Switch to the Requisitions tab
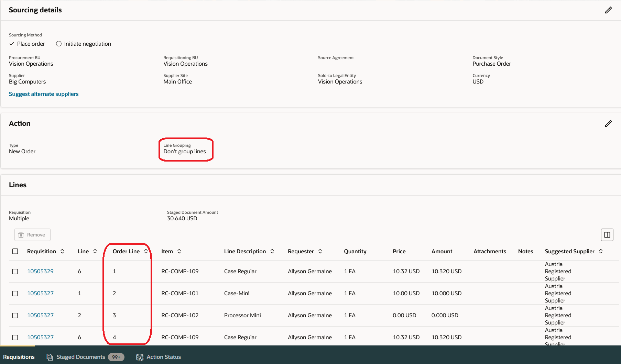 (19, 357)
